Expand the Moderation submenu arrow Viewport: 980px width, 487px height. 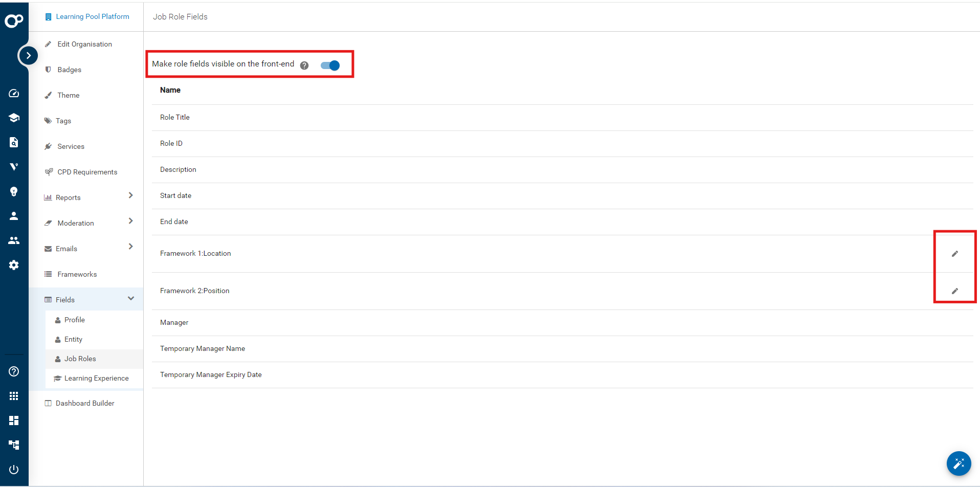click(131, 221)
